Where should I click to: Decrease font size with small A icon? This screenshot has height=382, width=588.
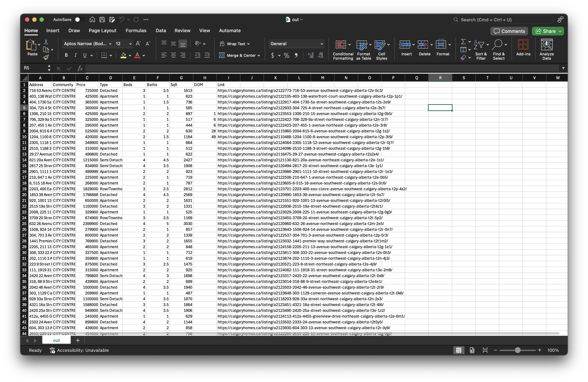click(x=148, y=44)
